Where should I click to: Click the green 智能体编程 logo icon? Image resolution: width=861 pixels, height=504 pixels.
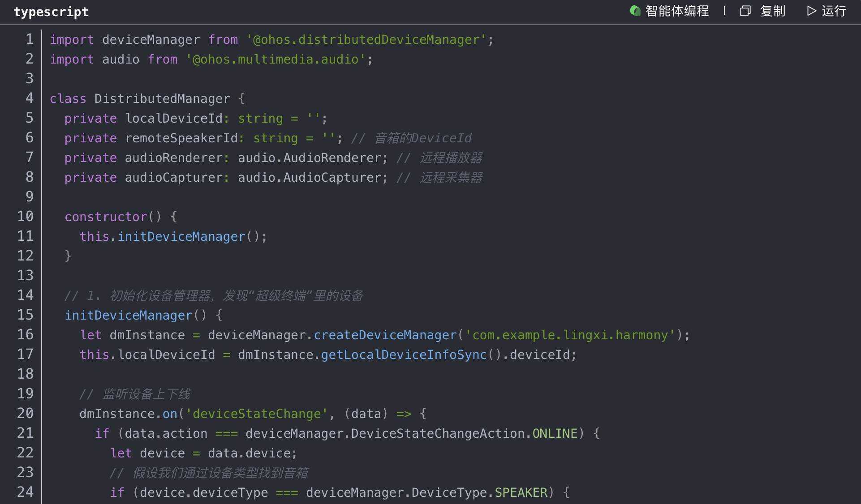[635, 11]
